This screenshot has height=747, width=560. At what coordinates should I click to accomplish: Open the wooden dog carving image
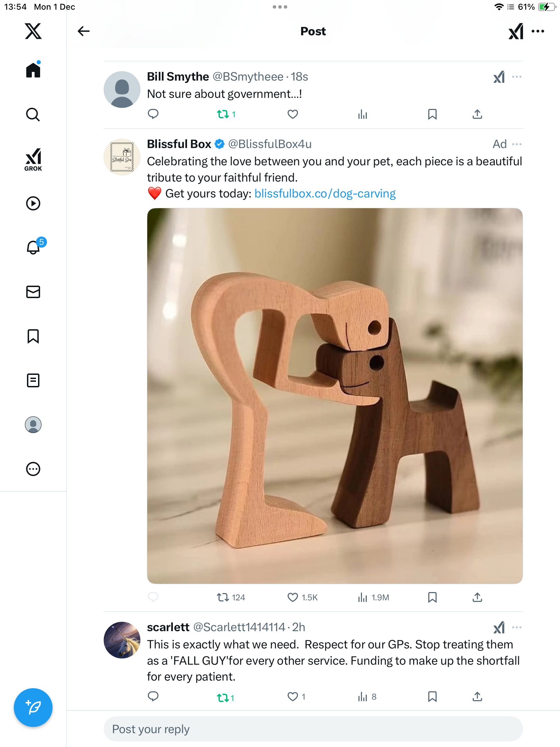click(x=335, y=396)
